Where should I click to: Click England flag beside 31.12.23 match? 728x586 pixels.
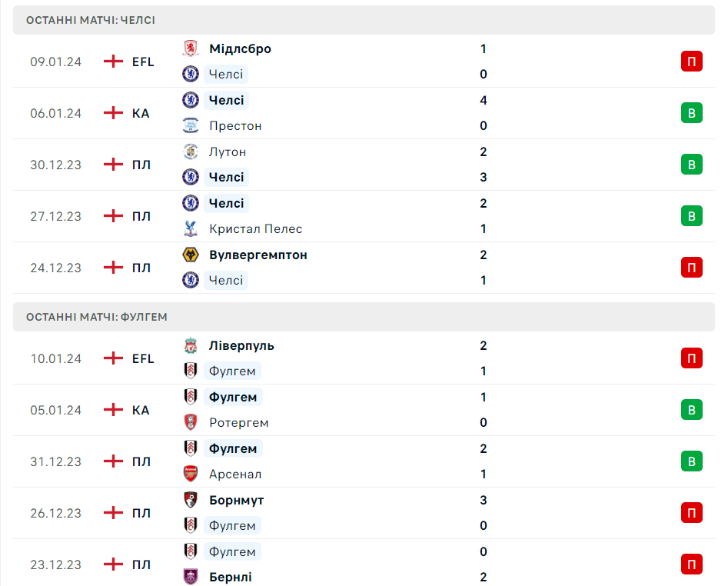114,461
